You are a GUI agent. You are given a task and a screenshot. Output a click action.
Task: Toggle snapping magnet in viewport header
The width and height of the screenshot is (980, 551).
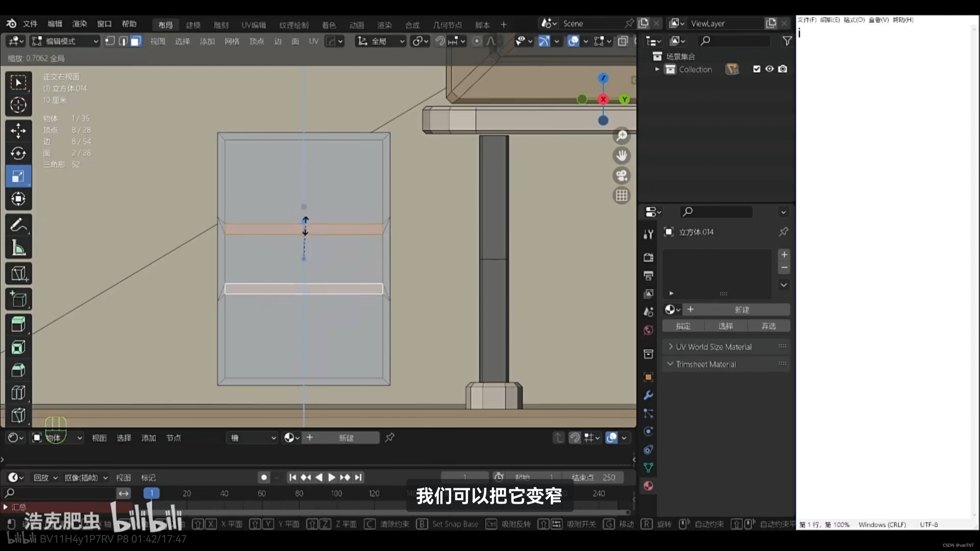tap(440, 41)
